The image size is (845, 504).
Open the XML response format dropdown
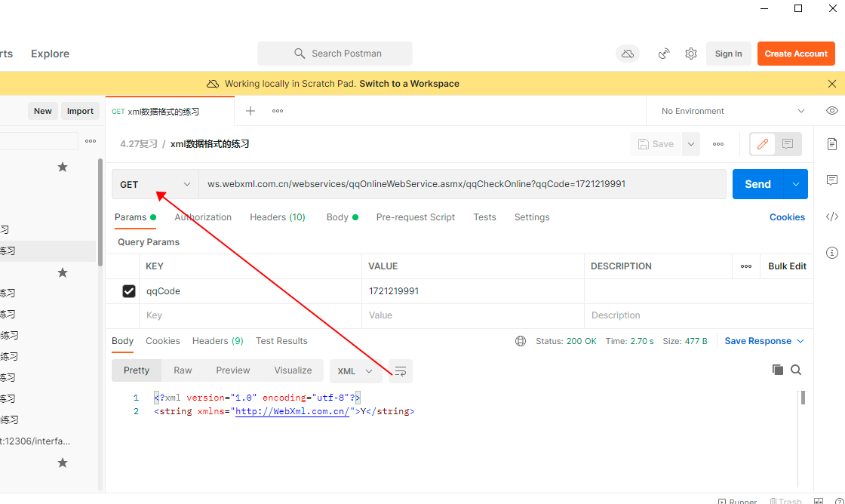coord(355,371)
